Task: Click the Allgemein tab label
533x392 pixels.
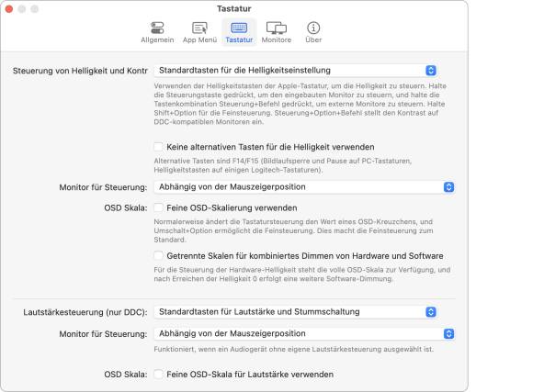Action: [x=157, y=39]
